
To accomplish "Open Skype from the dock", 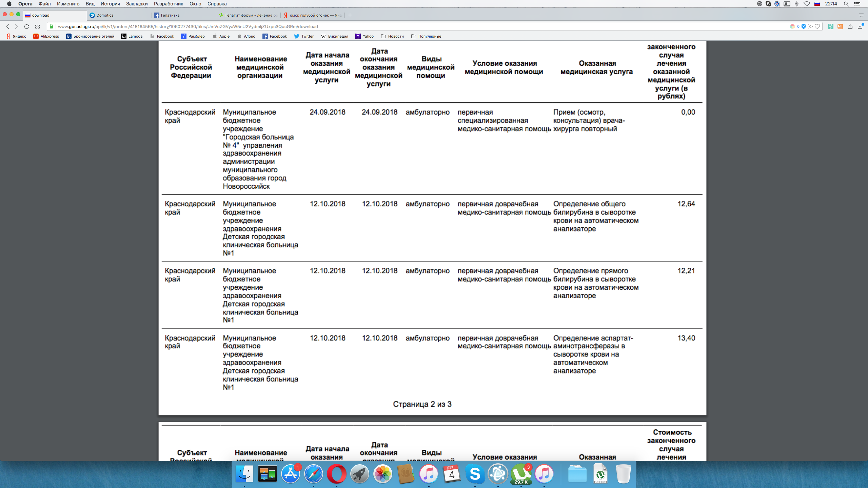I will coord(475,474).
